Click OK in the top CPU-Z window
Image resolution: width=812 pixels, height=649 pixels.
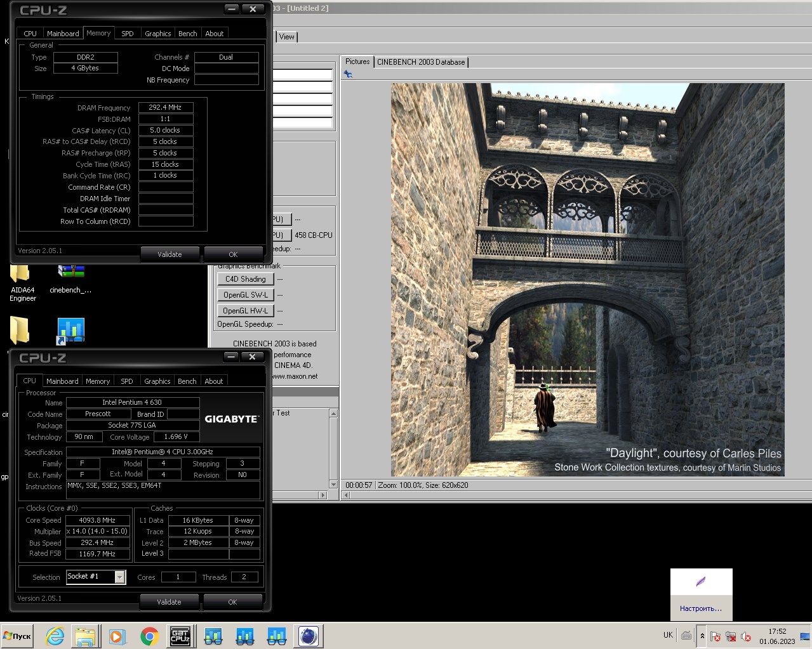point(233,254)
